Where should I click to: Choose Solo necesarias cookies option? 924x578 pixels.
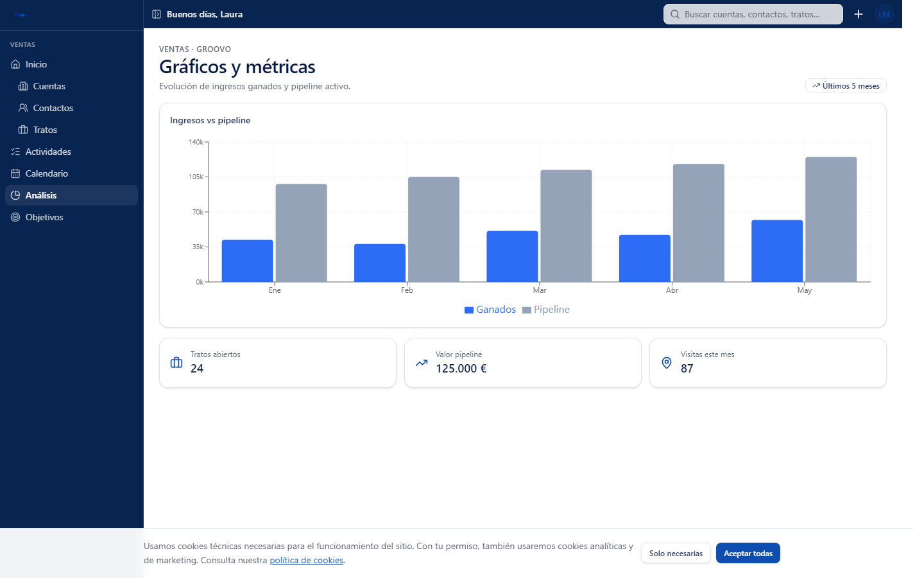[x=676, y=553]
